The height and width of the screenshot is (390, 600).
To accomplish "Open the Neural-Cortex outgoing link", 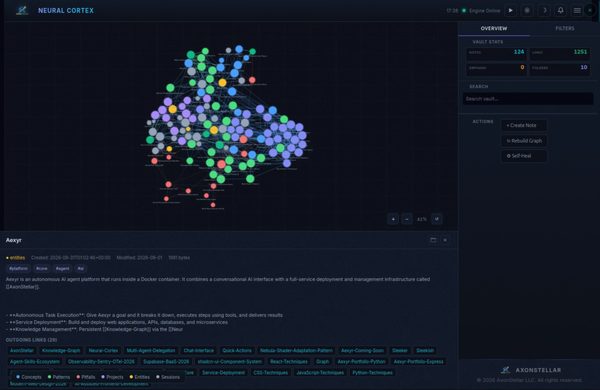I will [x=103, y=350].
